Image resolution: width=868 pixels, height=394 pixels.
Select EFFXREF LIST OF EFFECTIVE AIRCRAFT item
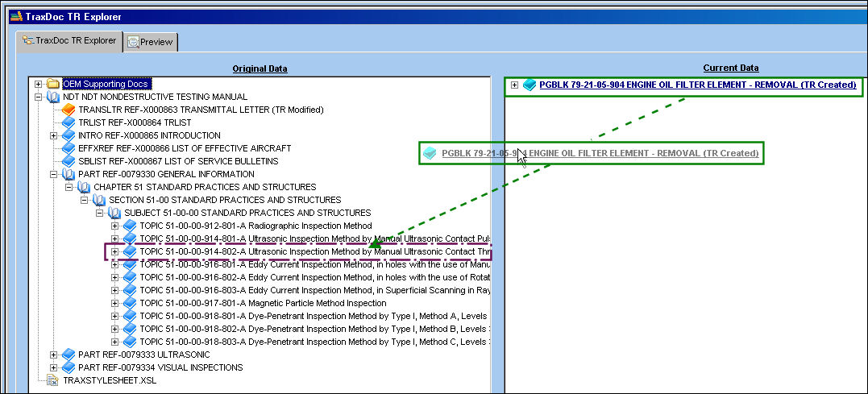185,148
